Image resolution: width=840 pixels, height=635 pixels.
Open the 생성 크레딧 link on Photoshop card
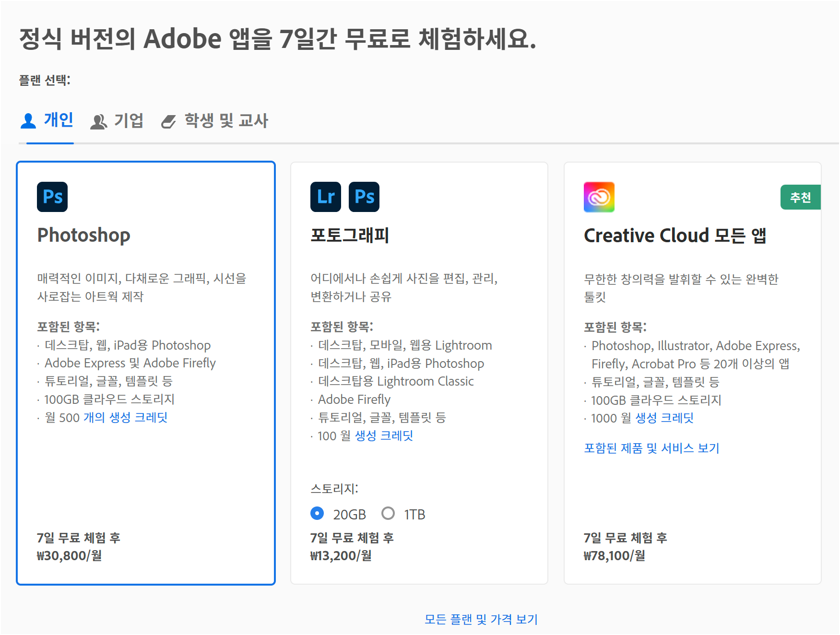pyautogui.click(x=124, y=417)
